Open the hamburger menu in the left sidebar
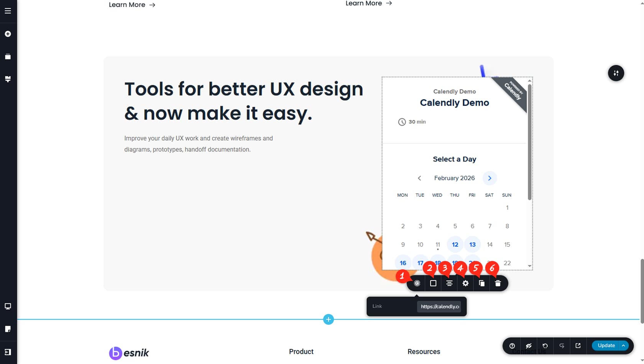Screen dimensions: 644x364 click(8, 11)
